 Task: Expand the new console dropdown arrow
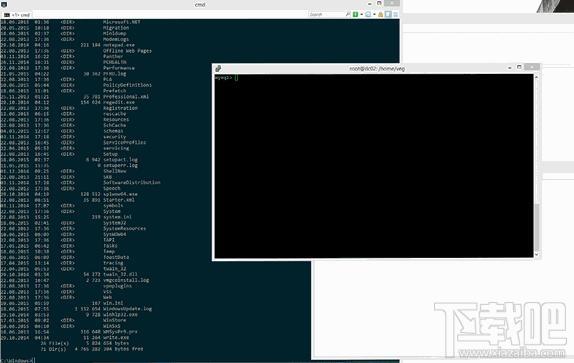(x=361, y=14)
